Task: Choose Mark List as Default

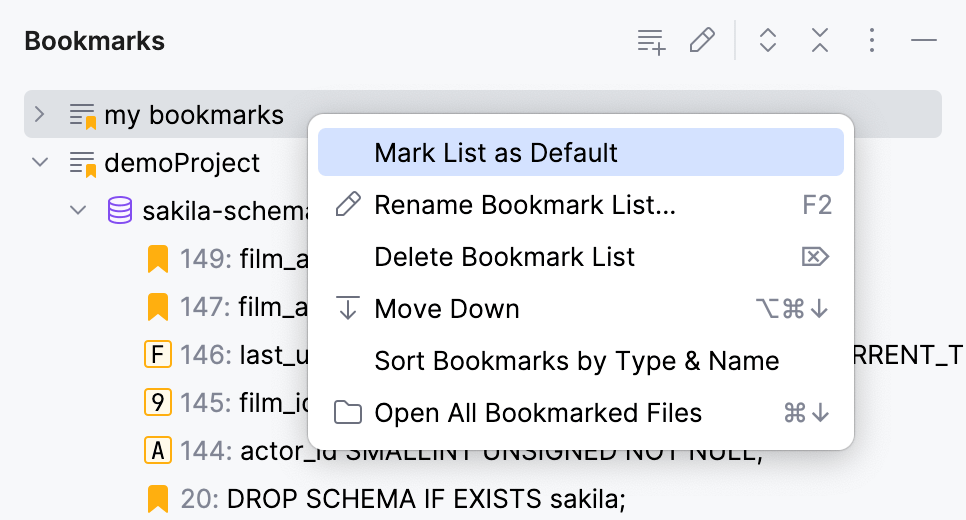Action: pyautogui.click(x=496, y=153)
